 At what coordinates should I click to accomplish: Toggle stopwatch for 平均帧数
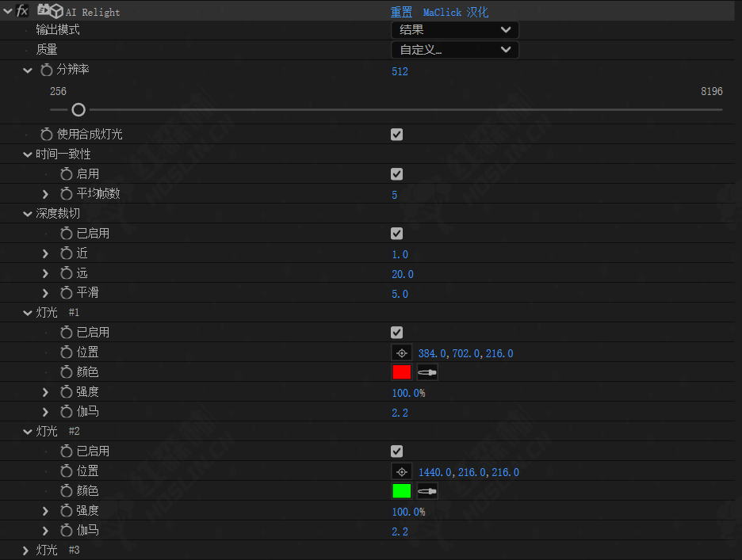(67, 193)
